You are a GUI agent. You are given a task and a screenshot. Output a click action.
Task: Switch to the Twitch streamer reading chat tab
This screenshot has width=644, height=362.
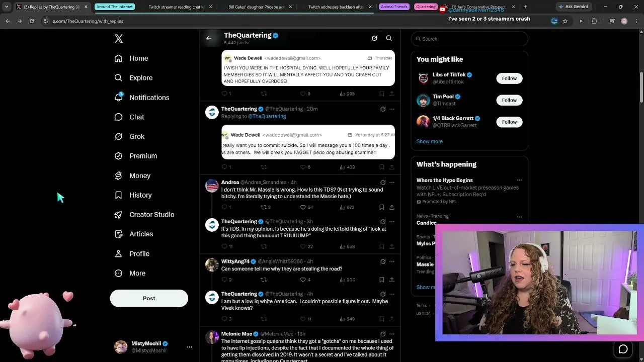[177, 7]
